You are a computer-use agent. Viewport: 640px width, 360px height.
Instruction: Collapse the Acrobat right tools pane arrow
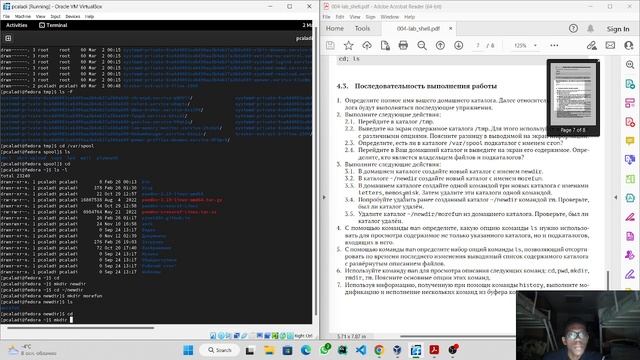point(616,198)
